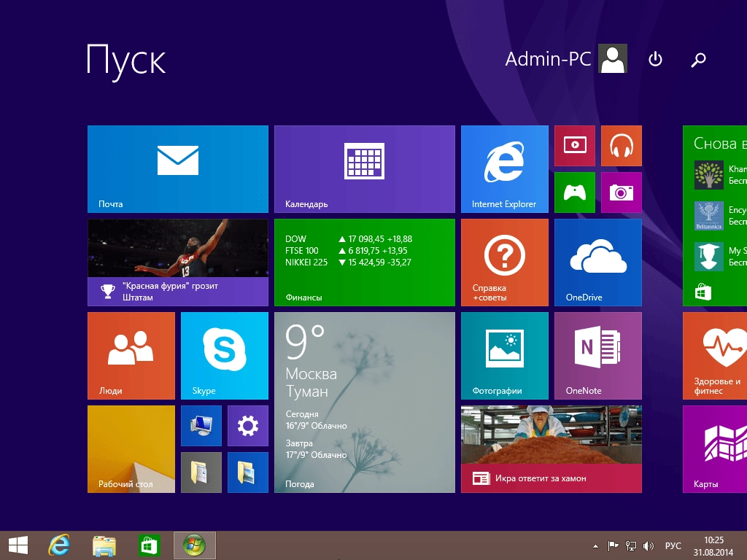Click the network tray icon
This screenshot has height=560, width=747.
coord(631,546)
